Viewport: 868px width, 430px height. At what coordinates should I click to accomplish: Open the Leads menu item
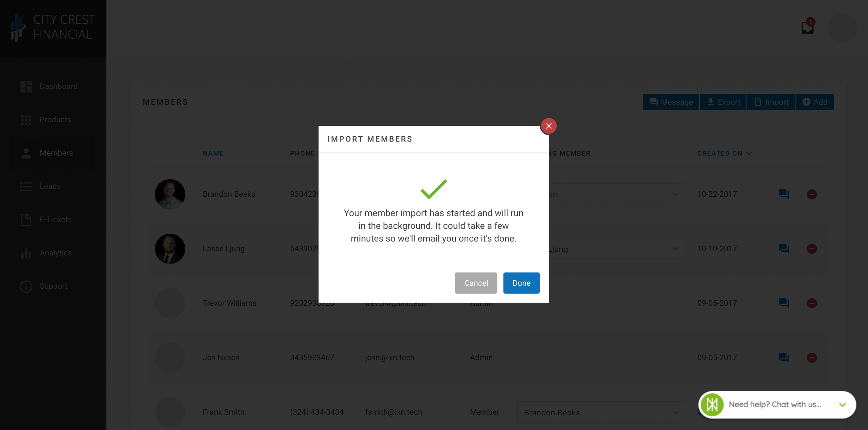50,186
